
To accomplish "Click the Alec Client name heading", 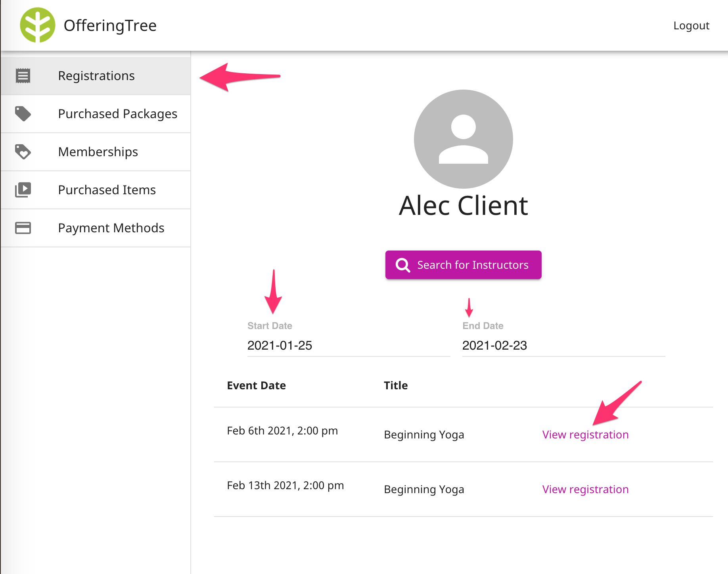I will 464,206.
